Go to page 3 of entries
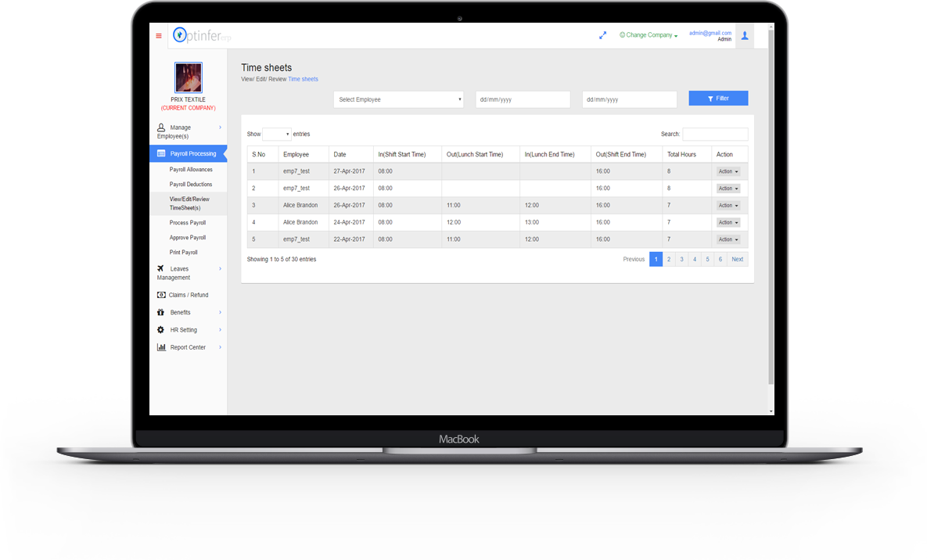This screenshot has height=560, width=927. click(x=681, y=259)
